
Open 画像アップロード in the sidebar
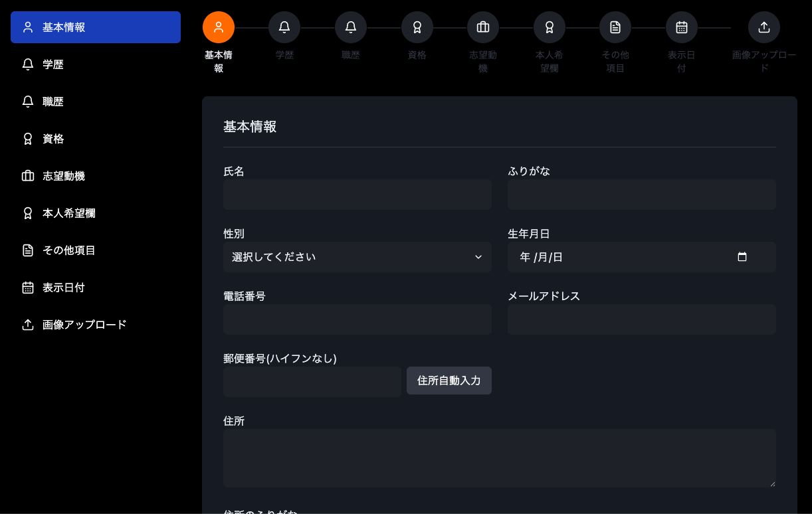point(96,325)
